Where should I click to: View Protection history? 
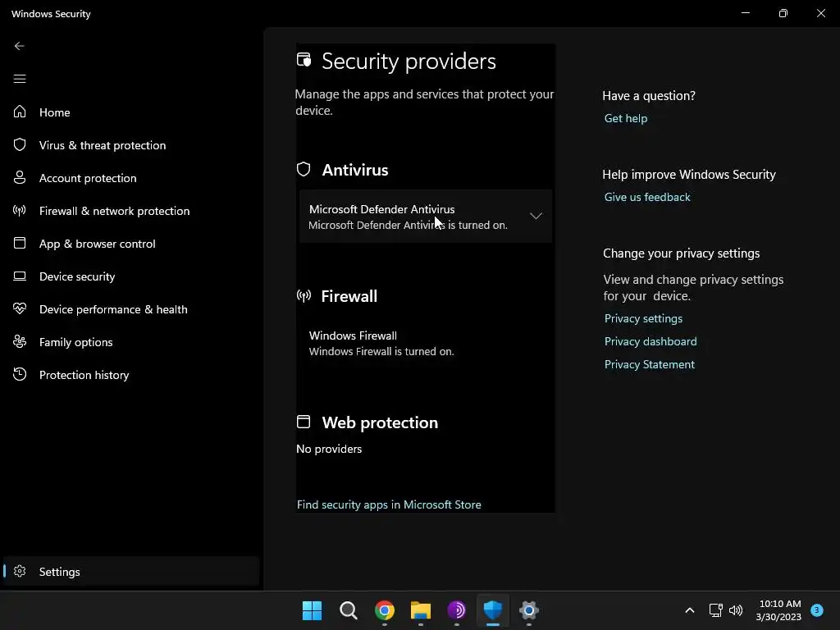tap(131, 375)
